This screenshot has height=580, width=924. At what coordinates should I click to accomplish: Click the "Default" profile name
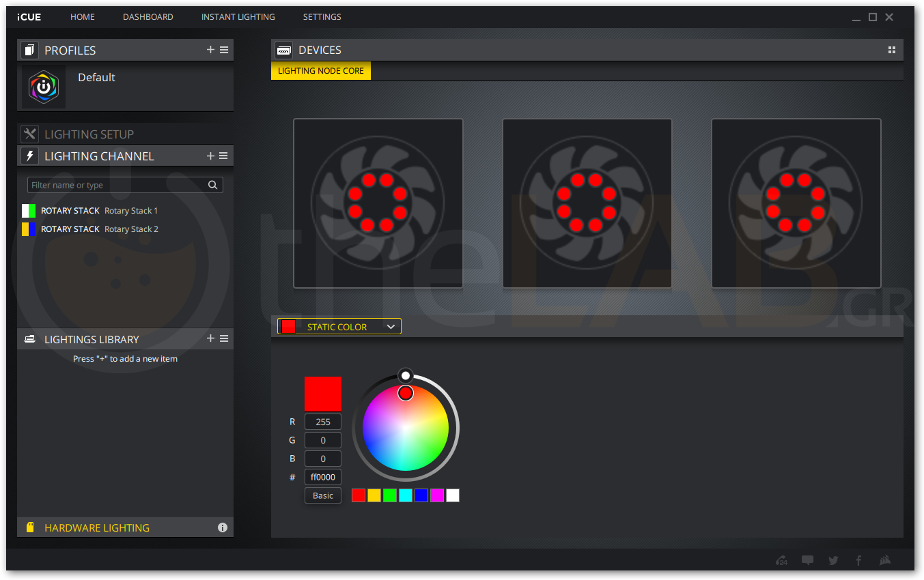[x=96, y=77]
